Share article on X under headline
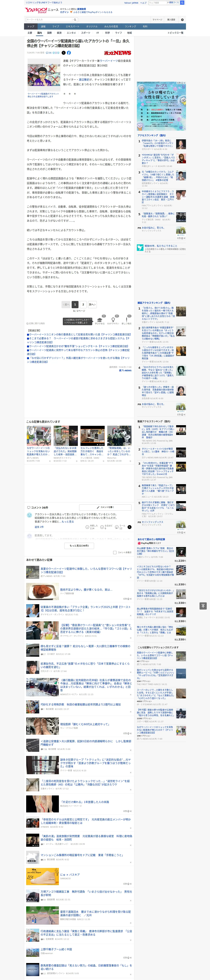210x980 pixels. pos(64,53)
